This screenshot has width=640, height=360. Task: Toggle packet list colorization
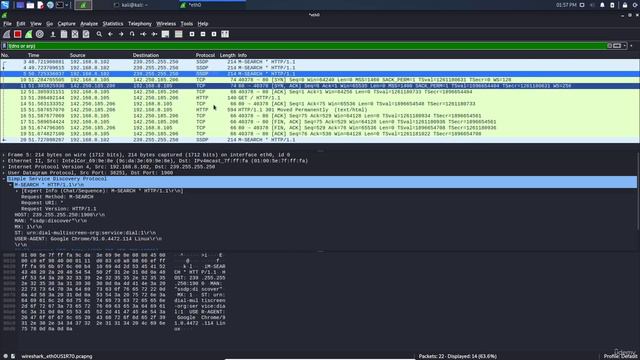[178, 34]
